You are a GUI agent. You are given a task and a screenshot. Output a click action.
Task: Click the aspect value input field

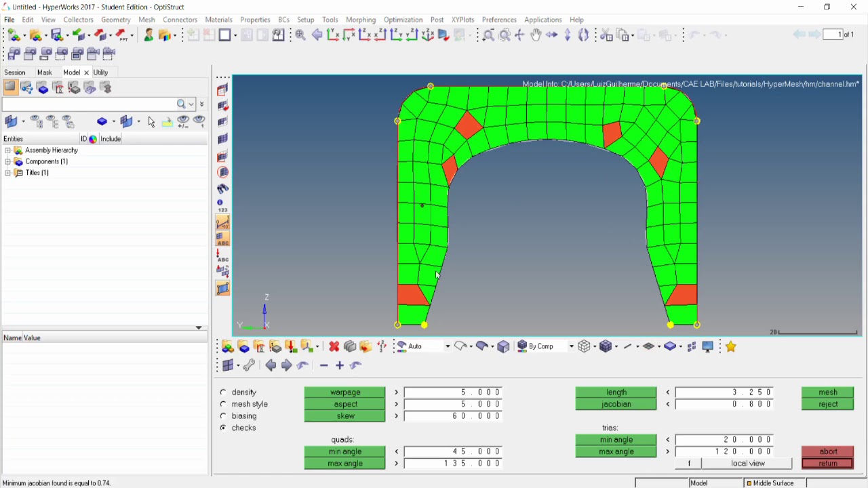[453, 405]
